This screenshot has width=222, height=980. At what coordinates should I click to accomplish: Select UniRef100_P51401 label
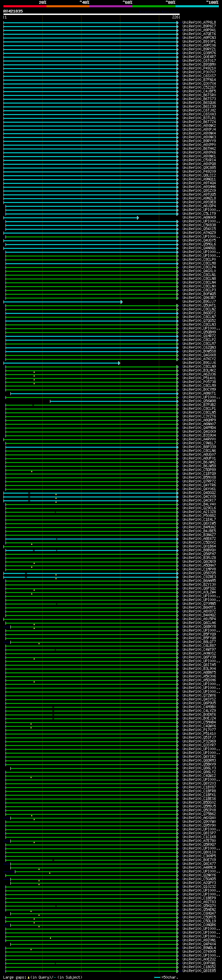(x=199, y=378)
